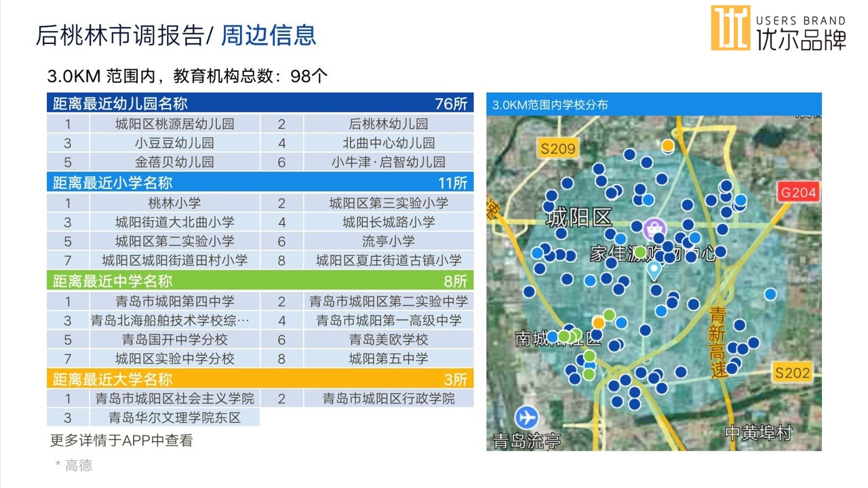Click the 8所 middle school count
This screenshot has width=868, height=488.
(456, 281)
